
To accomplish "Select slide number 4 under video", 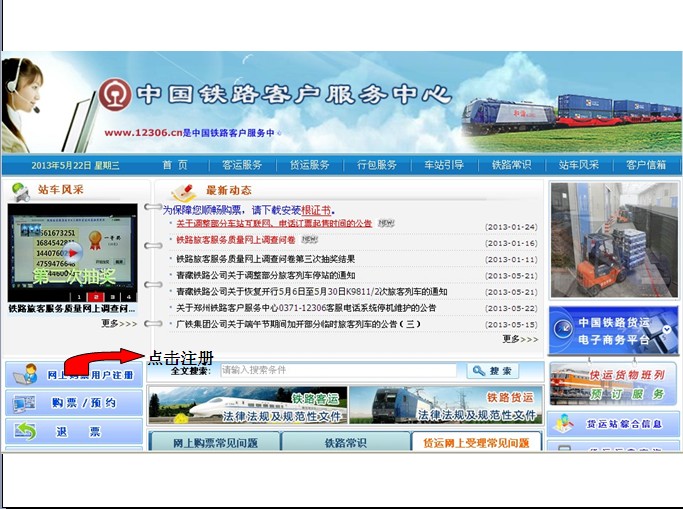I will (x=128, y=297).
